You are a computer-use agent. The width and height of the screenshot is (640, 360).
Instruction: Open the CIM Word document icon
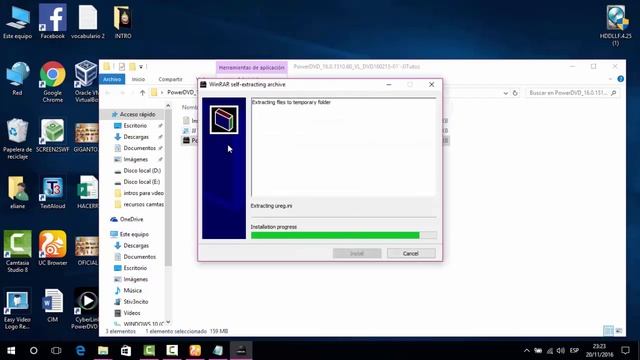click(x=52, y=305)
